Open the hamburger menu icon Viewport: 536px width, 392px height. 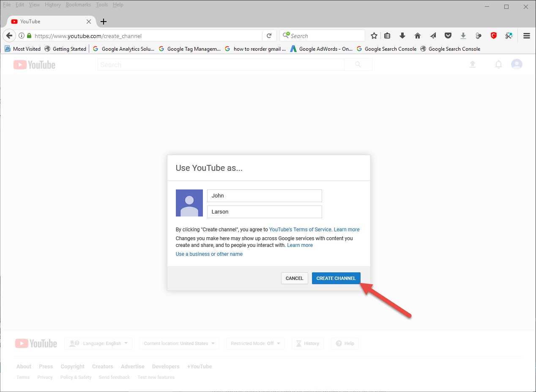coord(527,36)
